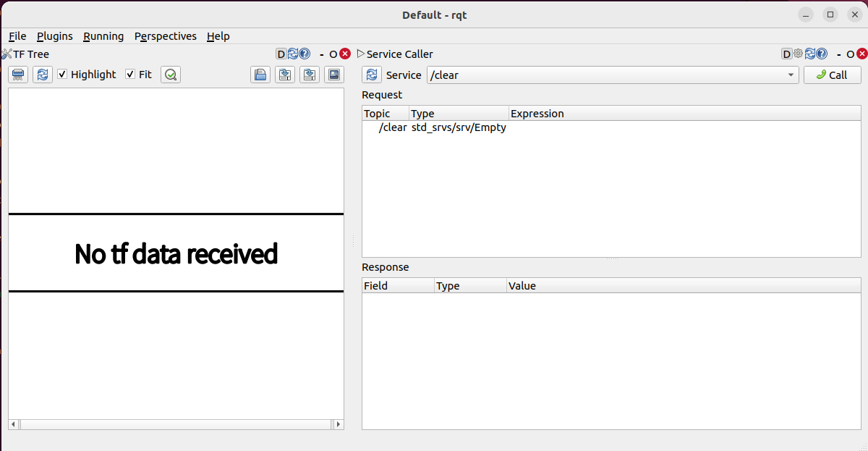The height and width of the screenshot is (451, 868).
Task: Close the Service Caller plugin
Action: [862, 54]
